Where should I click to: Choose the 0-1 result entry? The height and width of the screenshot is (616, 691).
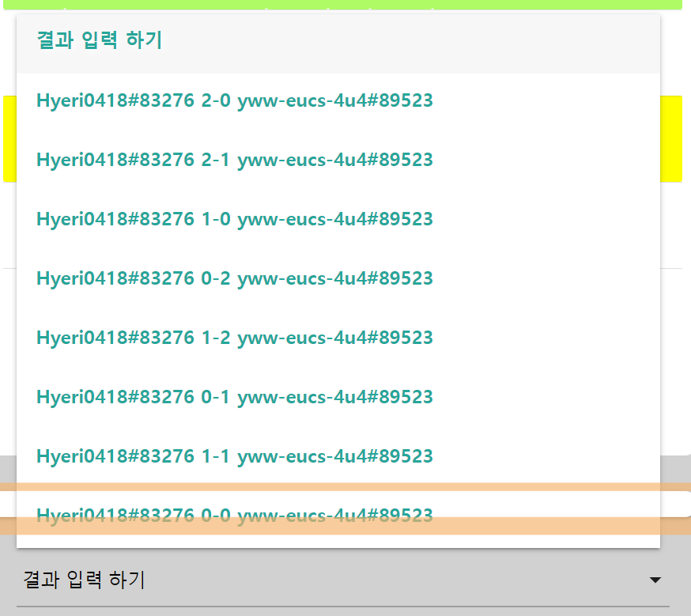(338, 397)
